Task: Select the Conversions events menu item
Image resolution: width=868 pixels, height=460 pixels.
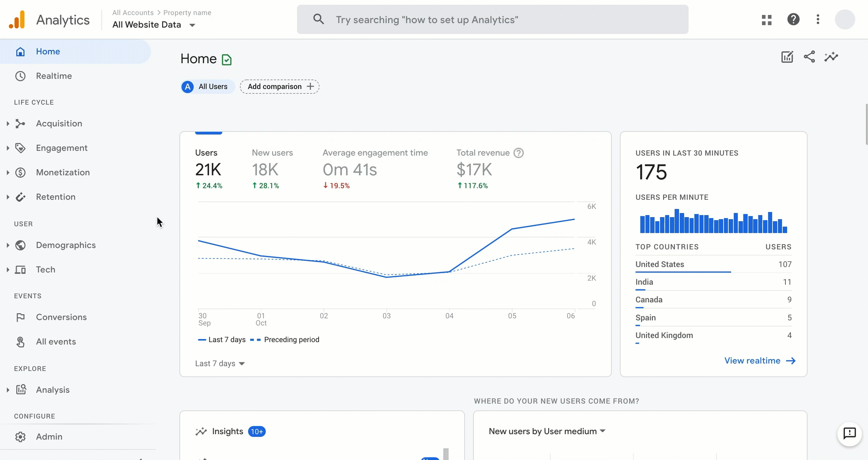Action: coord(62,317)
